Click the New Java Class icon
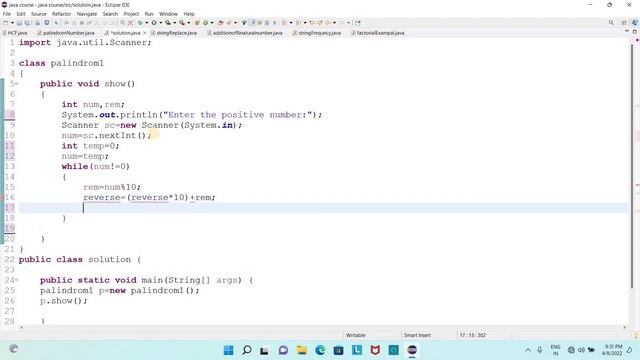 pos(206,23)
